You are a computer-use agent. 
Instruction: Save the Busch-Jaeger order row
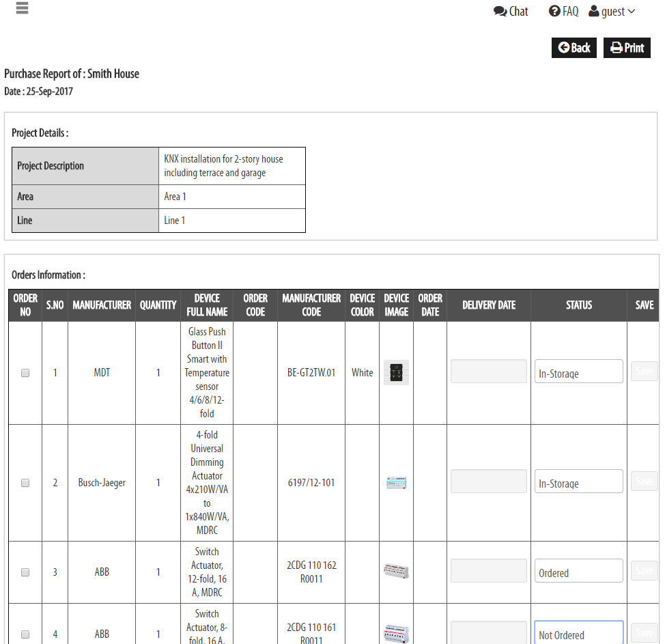click(x=645, y=481)
